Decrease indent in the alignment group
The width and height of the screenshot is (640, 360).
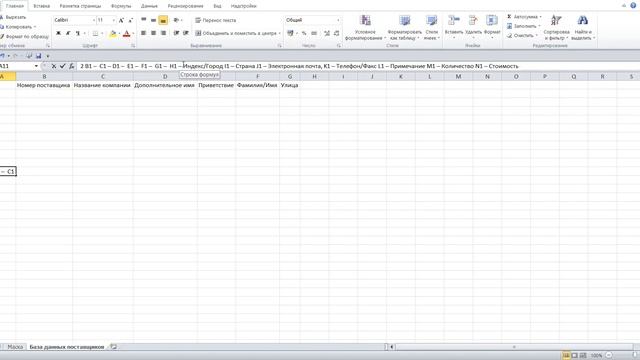pos(176,33)
